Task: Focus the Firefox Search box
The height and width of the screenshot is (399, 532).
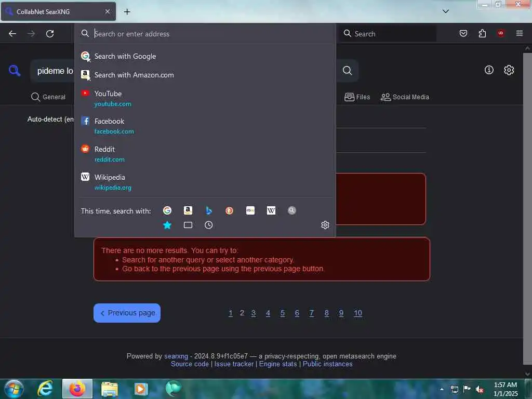Action: pos(388,34)
